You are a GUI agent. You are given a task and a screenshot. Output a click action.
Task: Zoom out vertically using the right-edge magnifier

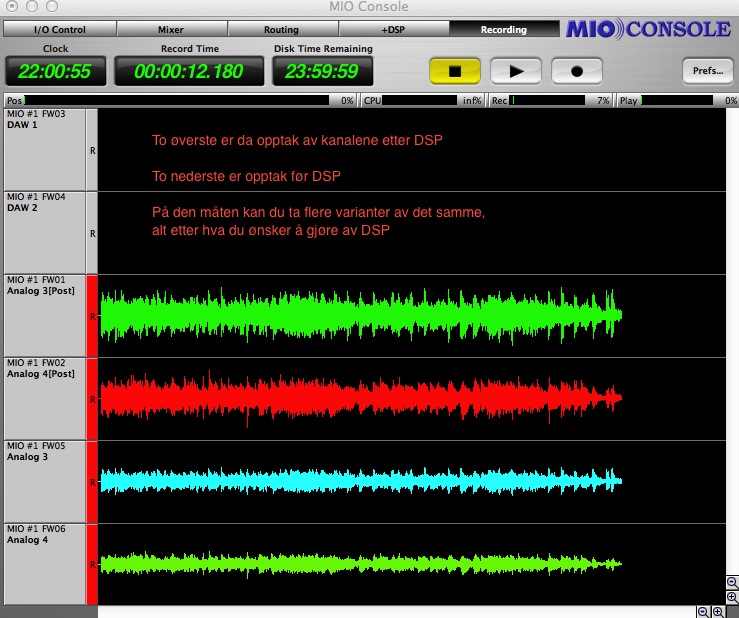pos(732,583)
